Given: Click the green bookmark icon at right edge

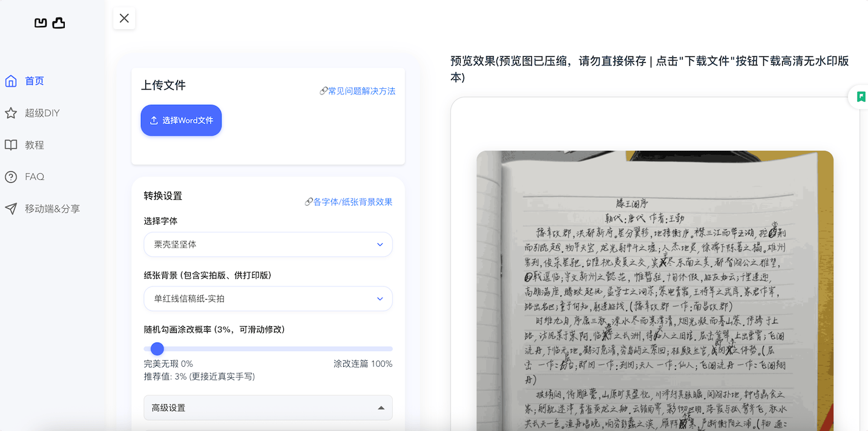Looking at the screenshot, I should 861,96.
